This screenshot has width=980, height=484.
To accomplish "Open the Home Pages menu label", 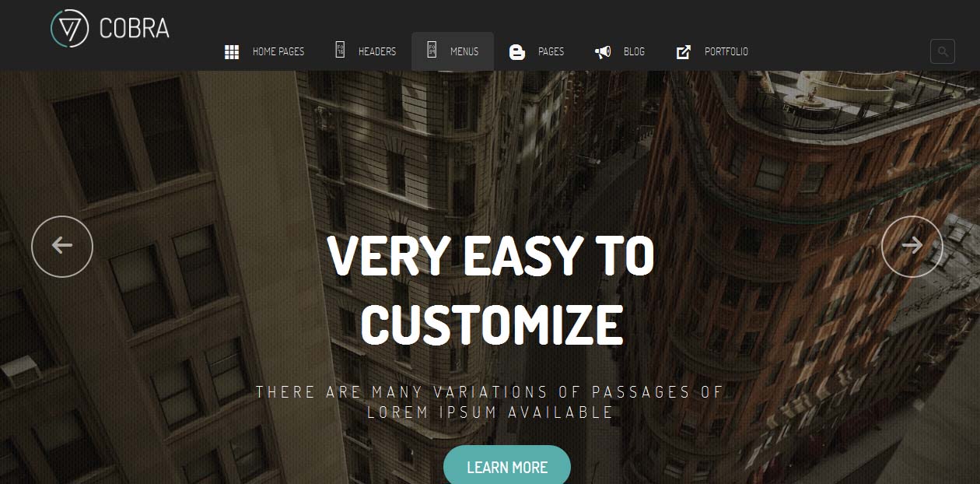I will click(x=278, y=51).
